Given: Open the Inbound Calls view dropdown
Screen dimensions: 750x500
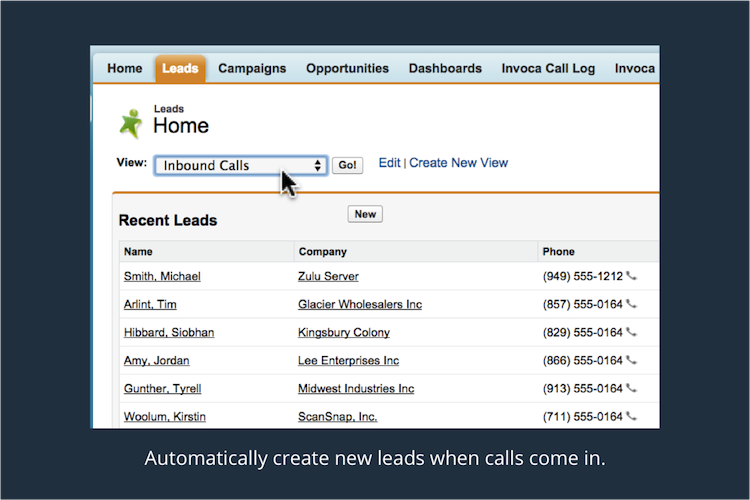Looking at the screenshot, I should [x=241, y=166].
